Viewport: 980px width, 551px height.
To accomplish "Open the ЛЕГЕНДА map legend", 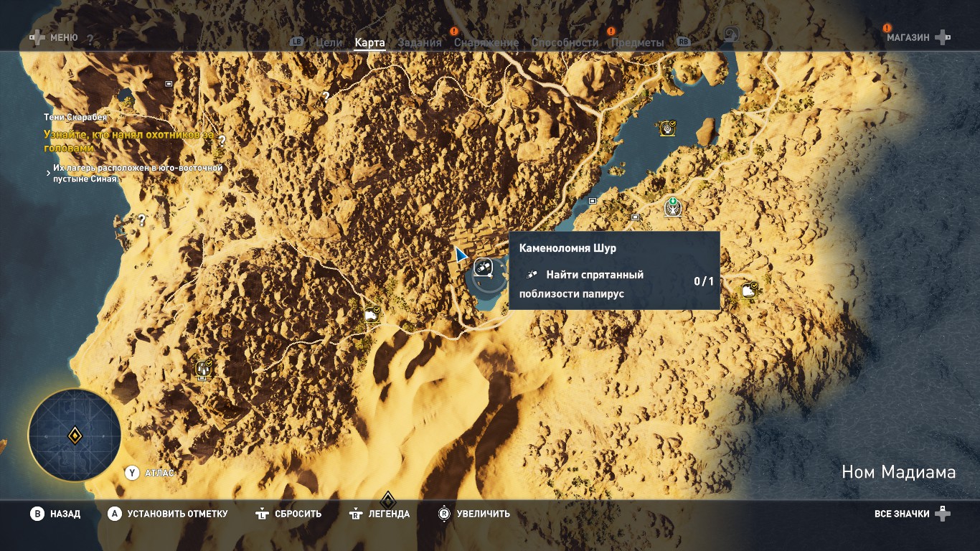I will point(389,514).
